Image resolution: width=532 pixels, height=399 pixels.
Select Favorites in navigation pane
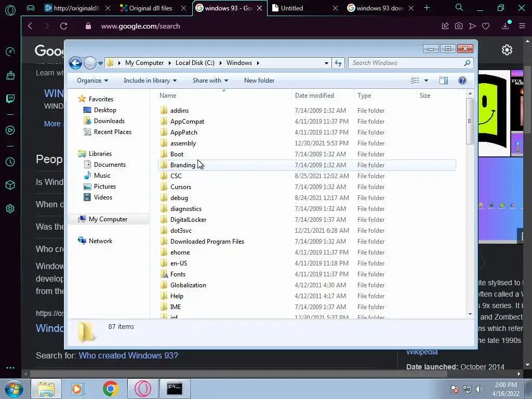(101, 99)
